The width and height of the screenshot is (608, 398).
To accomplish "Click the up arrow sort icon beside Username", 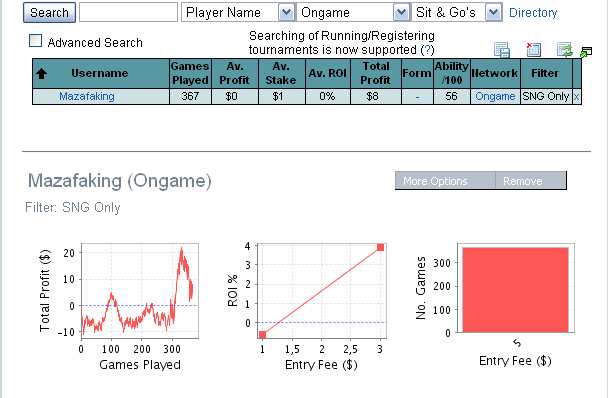I will [41, 73].
